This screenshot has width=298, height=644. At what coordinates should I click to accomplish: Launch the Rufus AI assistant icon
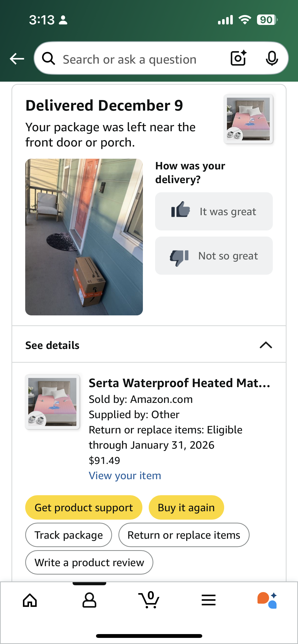(x=267, y=600)
